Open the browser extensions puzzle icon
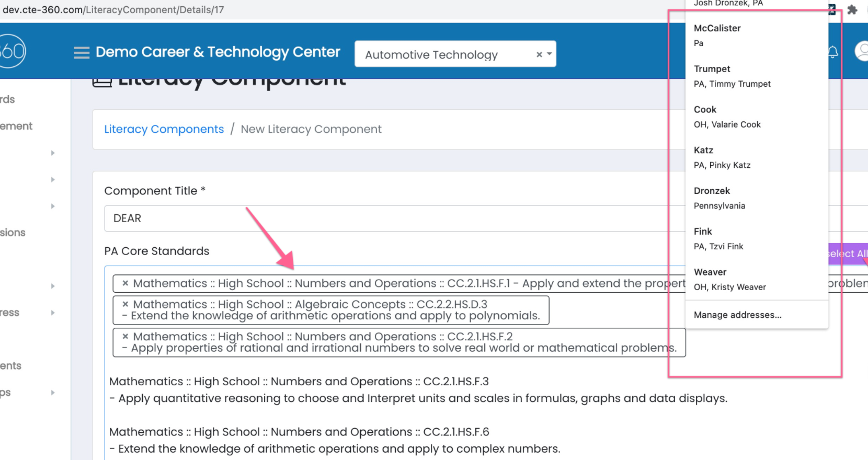This screenshot has width=868, height=460. [852, 9]
